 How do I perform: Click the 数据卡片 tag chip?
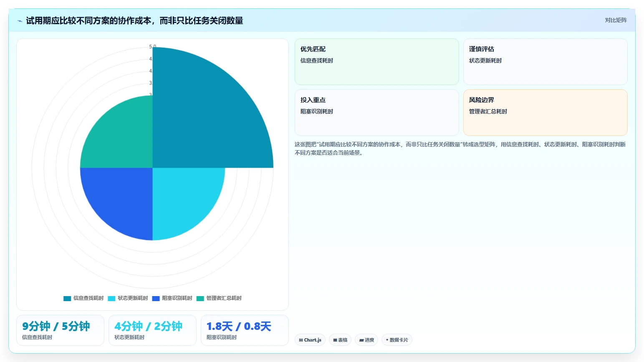click(x=397, y=340)
